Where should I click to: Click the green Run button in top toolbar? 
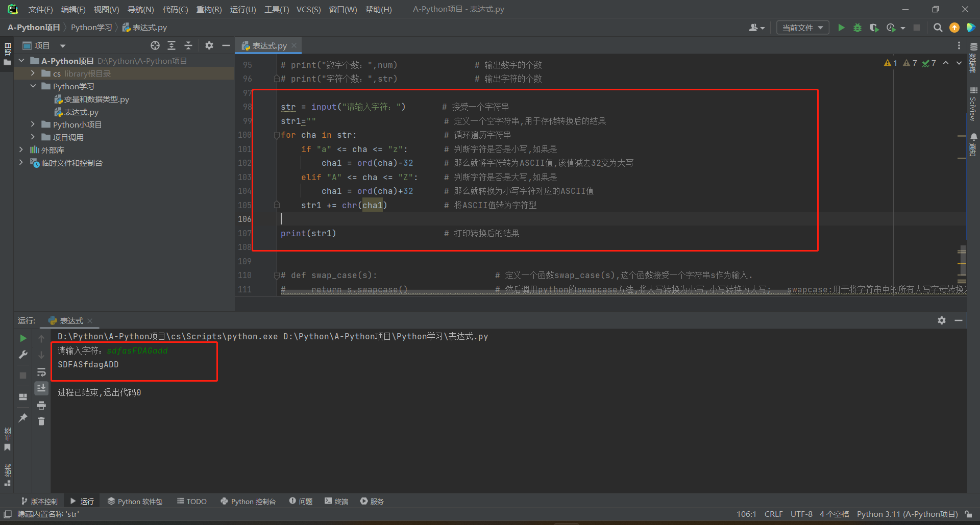841,28
